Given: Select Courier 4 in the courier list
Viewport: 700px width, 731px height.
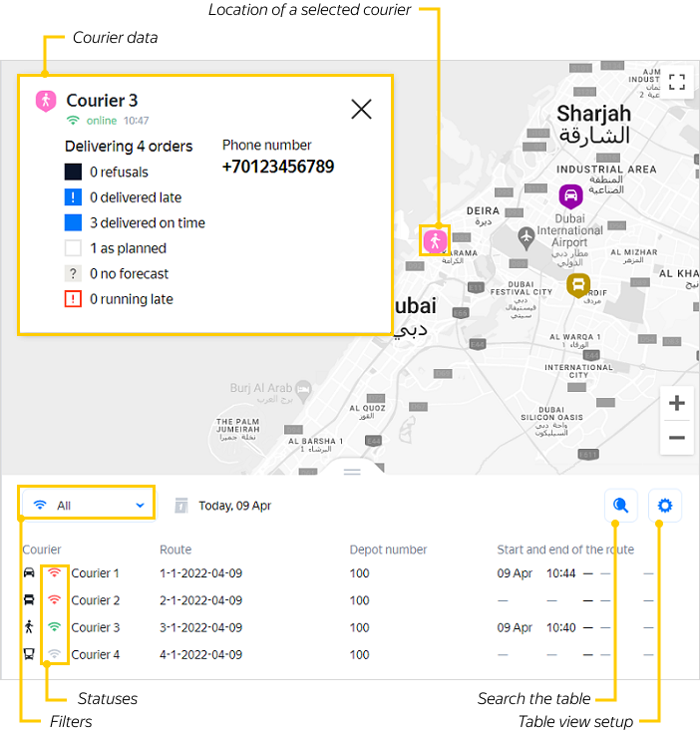Looking at the screenshot, I should tap(95, 655).
